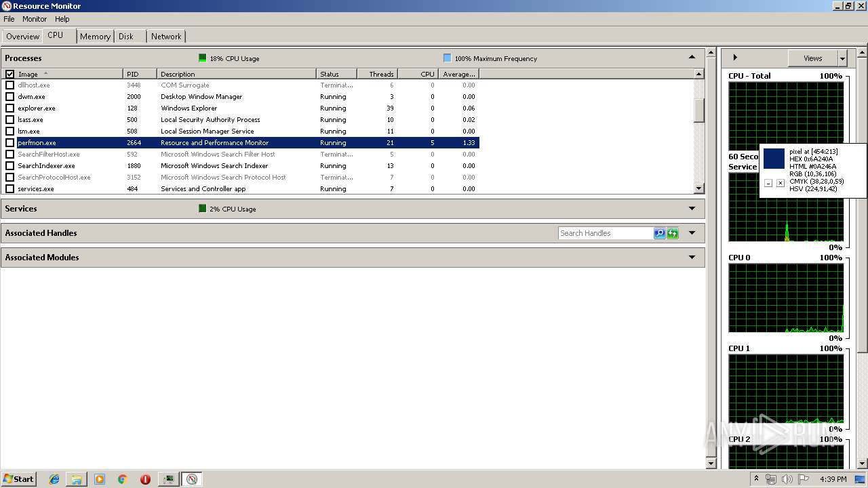Screen dimensions: 868x488
Task: Open the network tray icon
Action: (x=771, y=479)
